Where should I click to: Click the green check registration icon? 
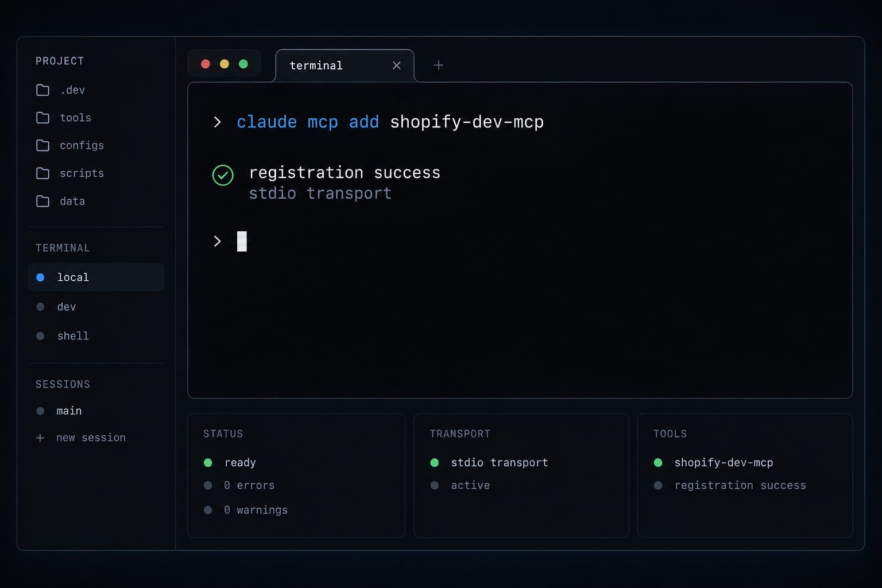[223, 175]
